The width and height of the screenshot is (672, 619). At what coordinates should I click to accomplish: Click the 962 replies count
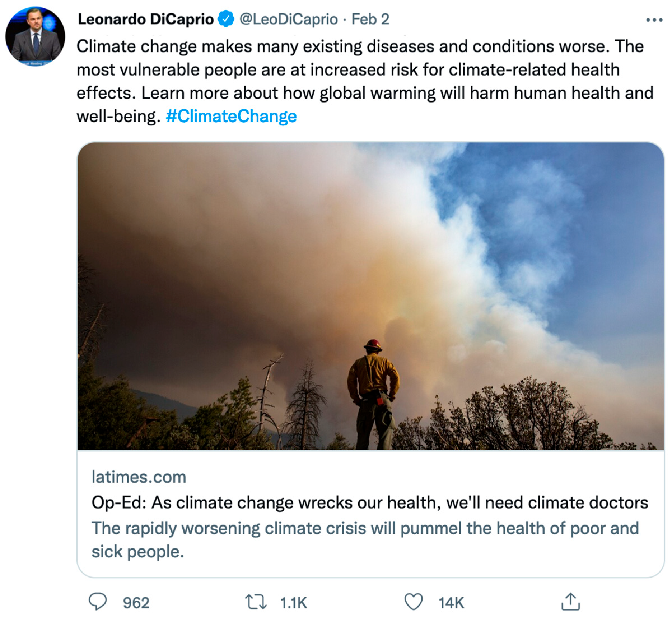tap(136, 603)
